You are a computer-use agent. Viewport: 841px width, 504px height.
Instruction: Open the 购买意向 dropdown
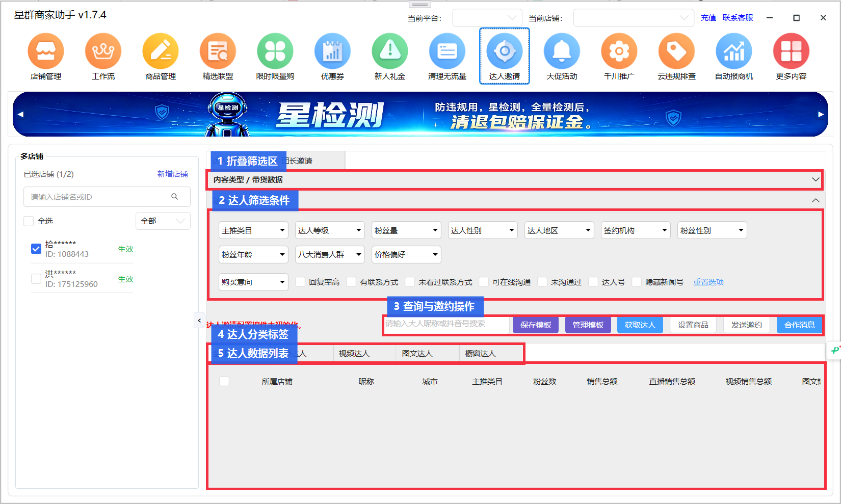[x=253, y=282]
